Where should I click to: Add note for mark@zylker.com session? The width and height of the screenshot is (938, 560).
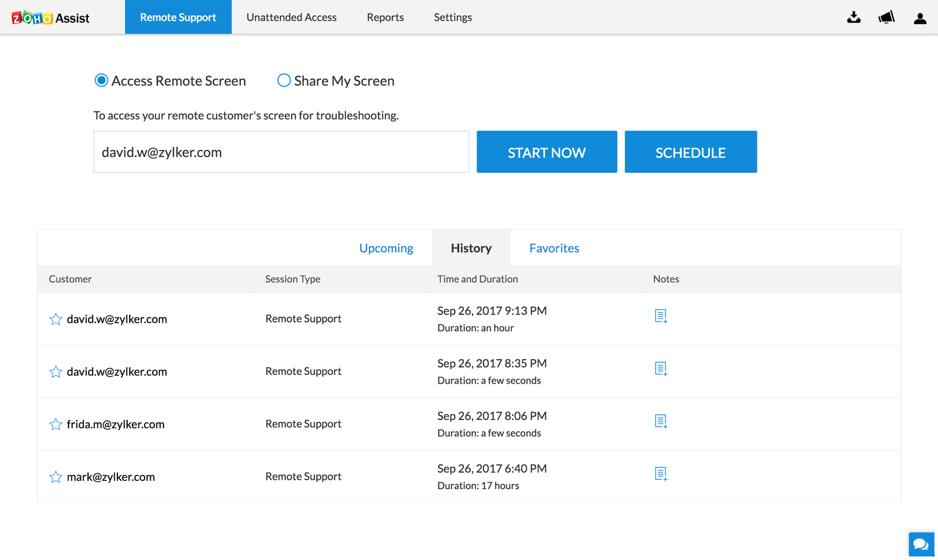click(661, 474)
